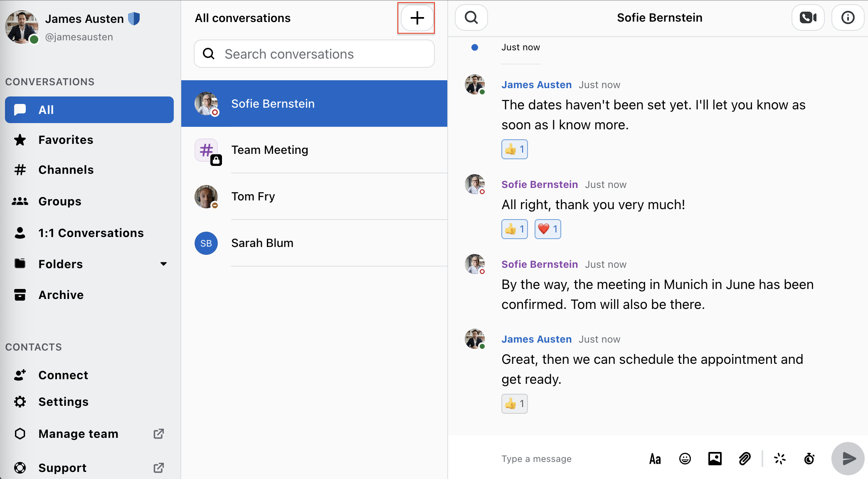
Task: Click the lifebuoy icon for Support
Action: (x=20, y=468)
